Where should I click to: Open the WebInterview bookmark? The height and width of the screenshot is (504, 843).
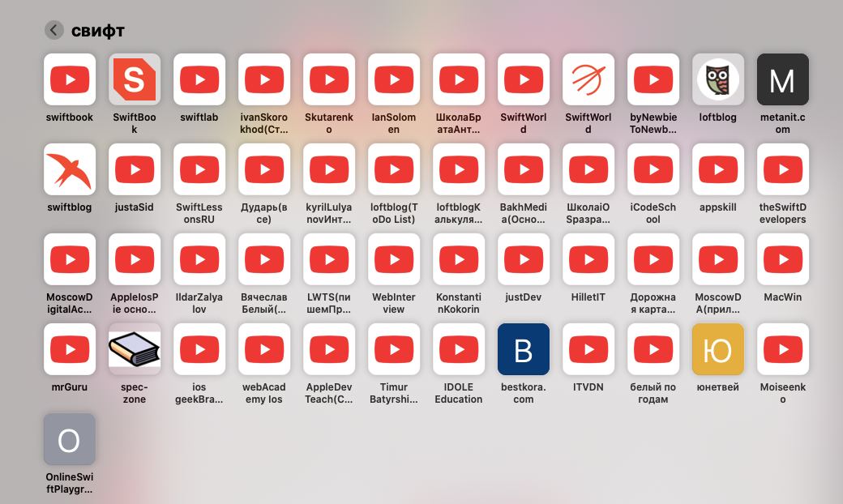coord(394,259)
